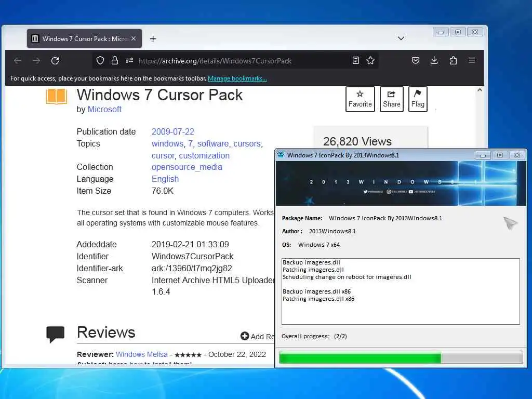Close the Windows 7 Cursor Pack tab
Image resolution: width=532 pixels, height=399 pixels.
[x=134, y=38]
